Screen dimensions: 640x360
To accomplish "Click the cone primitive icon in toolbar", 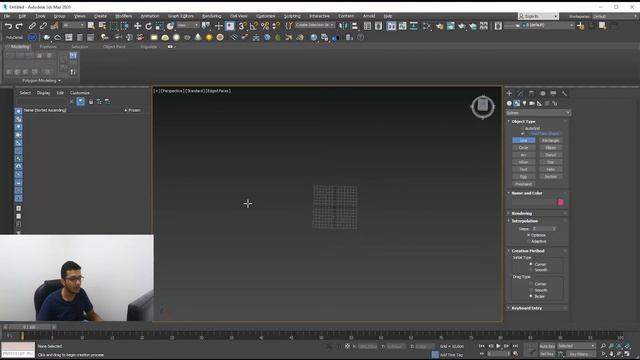I will (198, 38).
